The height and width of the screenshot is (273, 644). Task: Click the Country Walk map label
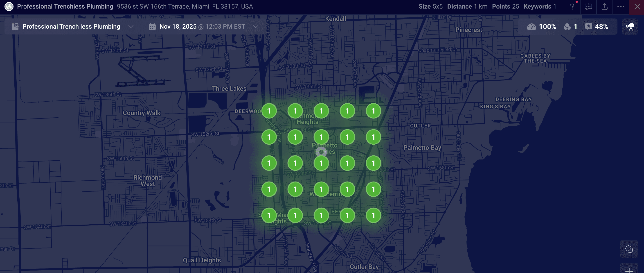pyautogui.click(x=142, y=113)
